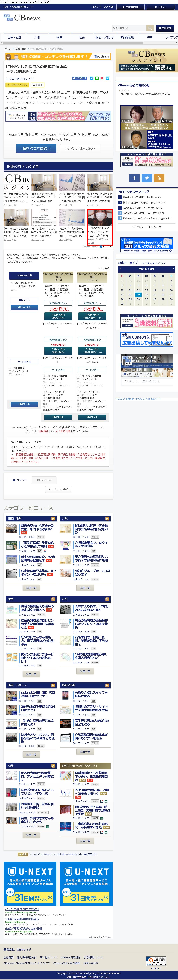Open 社会 navigation menu
This screenshot has width=178, height=980.
(82, 37)
